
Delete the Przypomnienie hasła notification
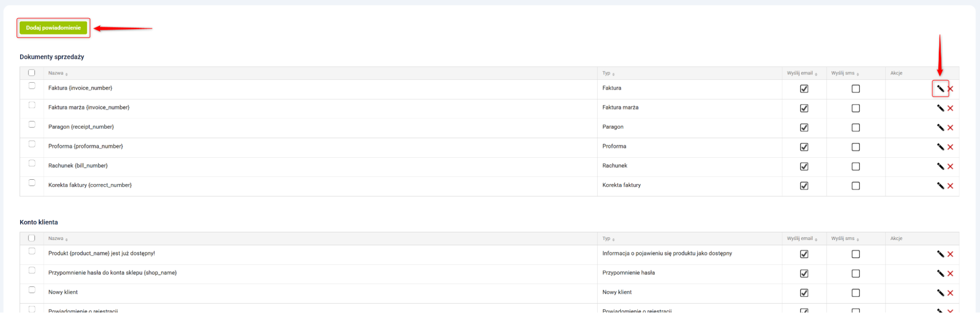(x=950, y=273)
